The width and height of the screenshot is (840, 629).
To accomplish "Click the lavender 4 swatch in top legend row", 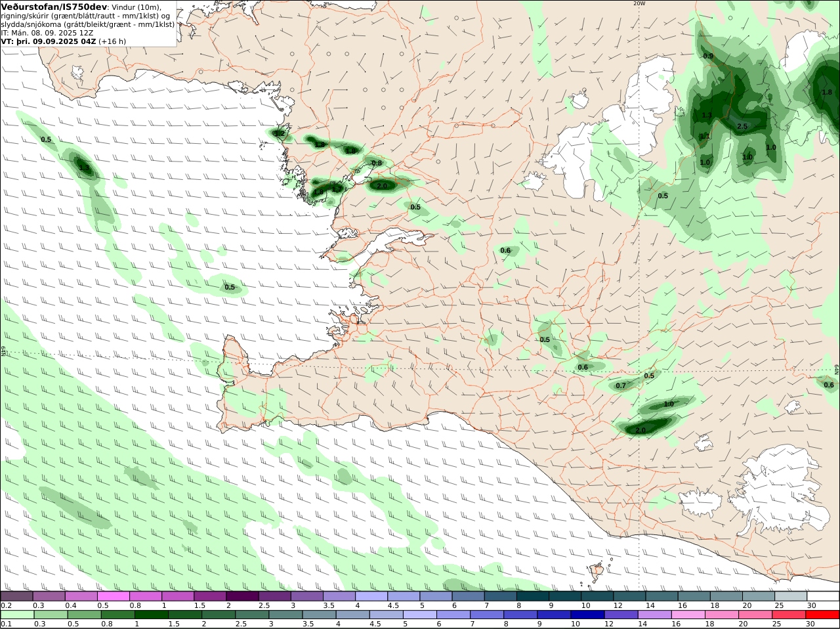I will (371, 596).
